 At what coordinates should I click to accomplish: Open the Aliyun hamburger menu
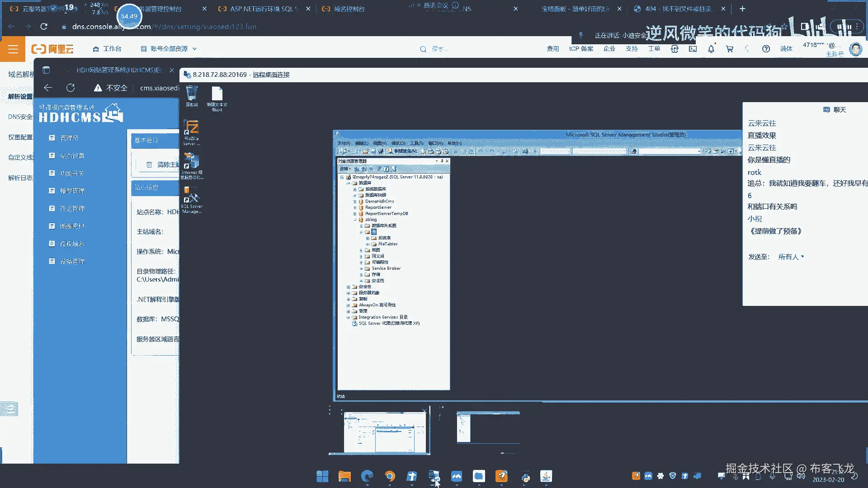[13, 49]
